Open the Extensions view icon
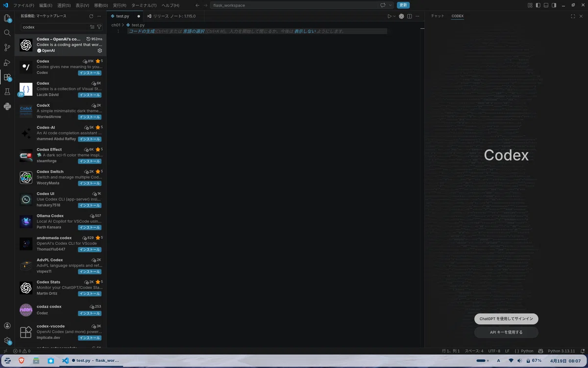The height and width of the screenshot is (368, 588). (x=7, y=77)
